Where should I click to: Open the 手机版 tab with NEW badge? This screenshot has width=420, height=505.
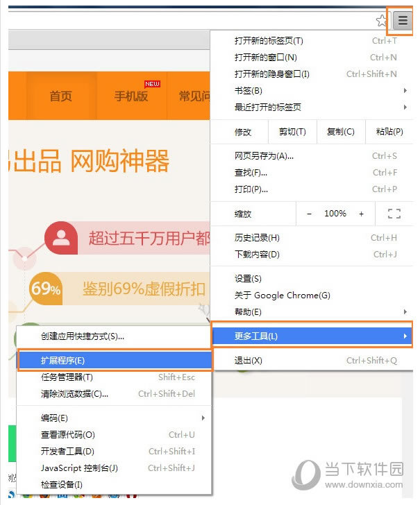[x=131, y=96]
